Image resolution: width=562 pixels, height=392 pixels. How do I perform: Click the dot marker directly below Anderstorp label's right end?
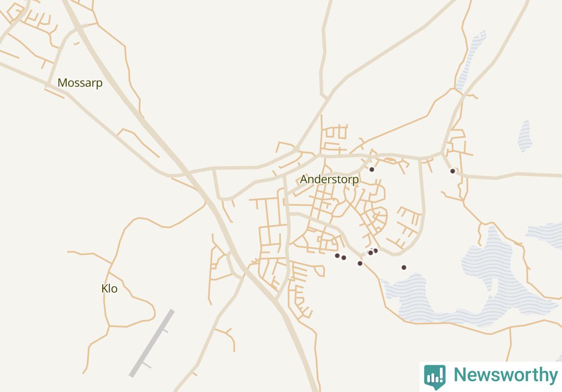(x=372, y=169)
